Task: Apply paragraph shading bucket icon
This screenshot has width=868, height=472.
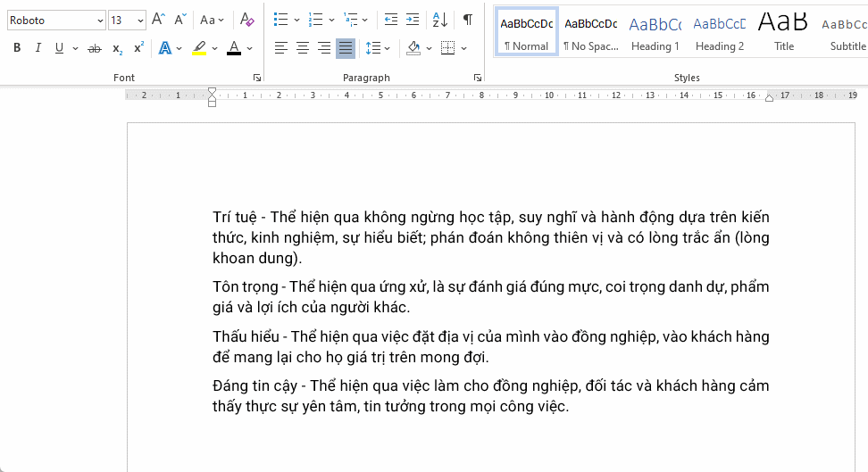Action: 413,48
